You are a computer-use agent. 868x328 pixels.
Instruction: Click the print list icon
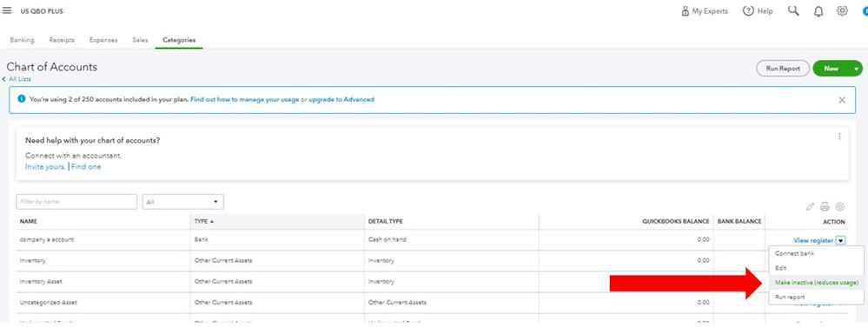coord(825,207)
